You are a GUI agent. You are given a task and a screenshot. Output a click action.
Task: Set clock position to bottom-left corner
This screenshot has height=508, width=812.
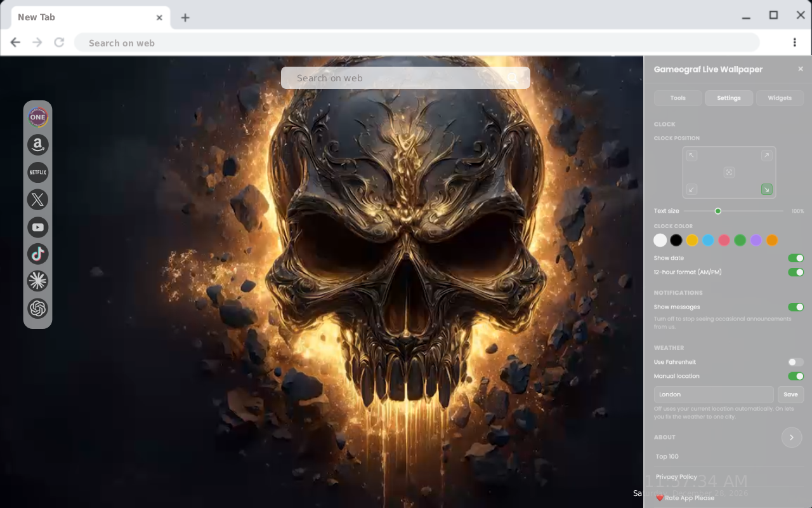(692, 189)
